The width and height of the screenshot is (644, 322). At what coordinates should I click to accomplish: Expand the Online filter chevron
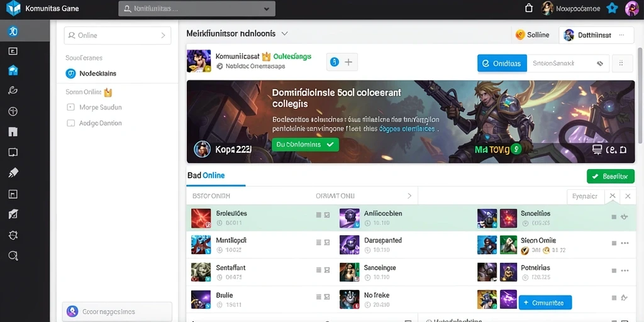coord(163,36)
